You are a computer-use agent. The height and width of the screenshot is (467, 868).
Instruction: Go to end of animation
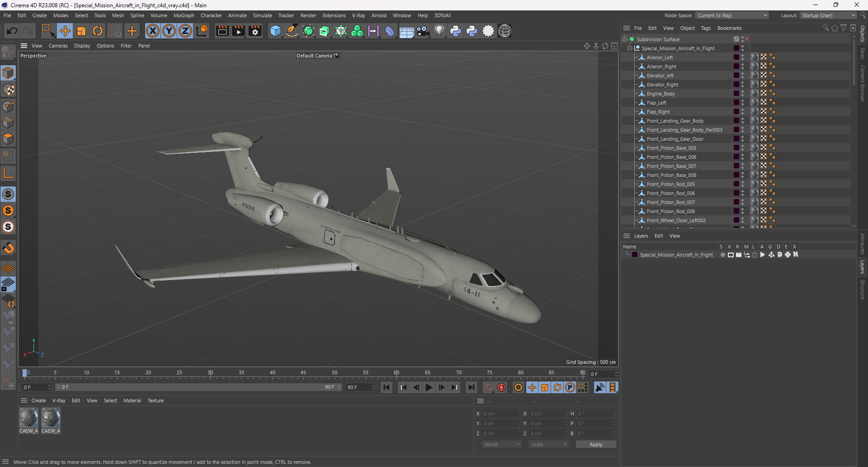click(472, 387)
